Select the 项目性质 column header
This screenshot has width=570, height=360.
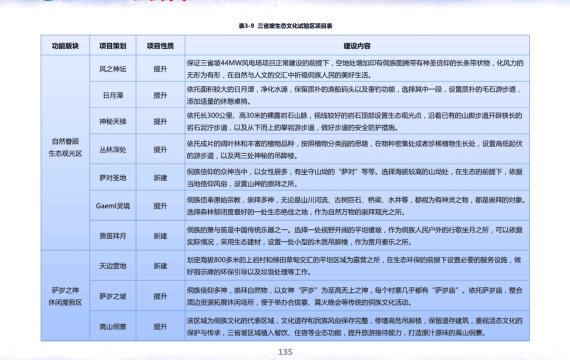pos(160,46)
